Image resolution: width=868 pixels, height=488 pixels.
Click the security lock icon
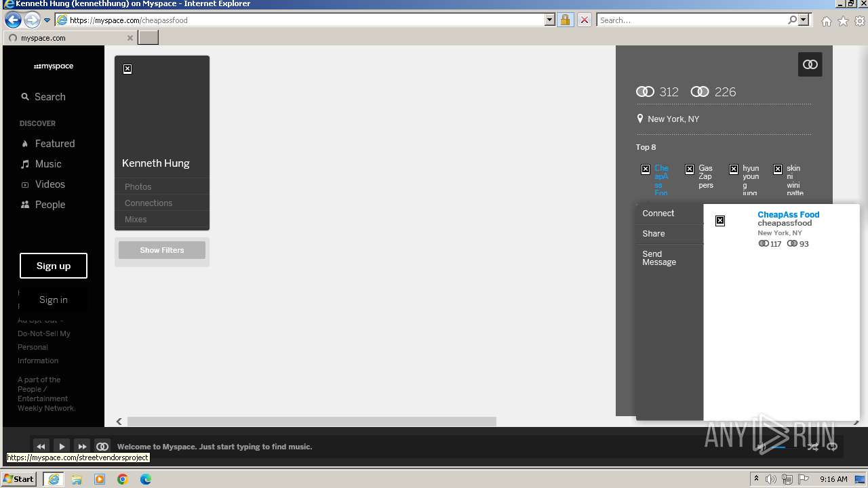565,20
